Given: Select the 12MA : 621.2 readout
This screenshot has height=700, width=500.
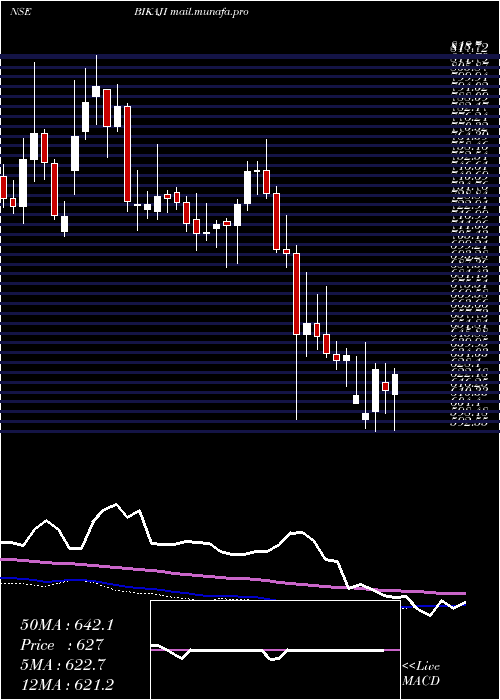Looking at the screenshot, I should coord(67,685).
